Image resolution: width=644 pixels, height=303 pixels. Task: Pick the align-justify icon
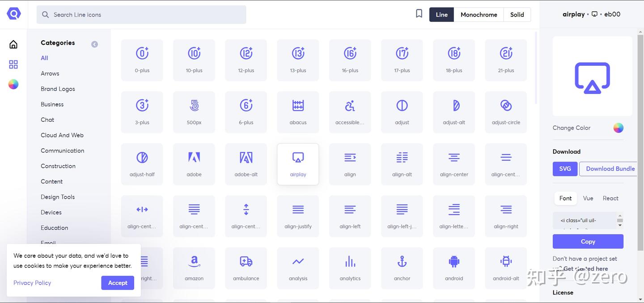298,216
